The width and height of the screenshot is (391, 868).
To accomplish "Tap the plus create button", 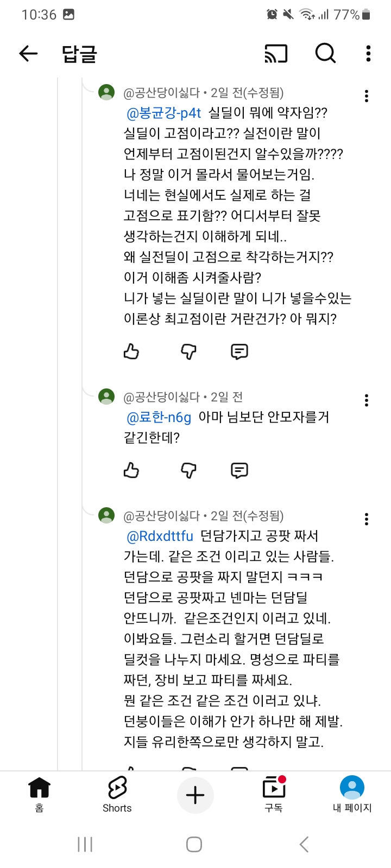I will pyautogui.click(x=195, y=795).
